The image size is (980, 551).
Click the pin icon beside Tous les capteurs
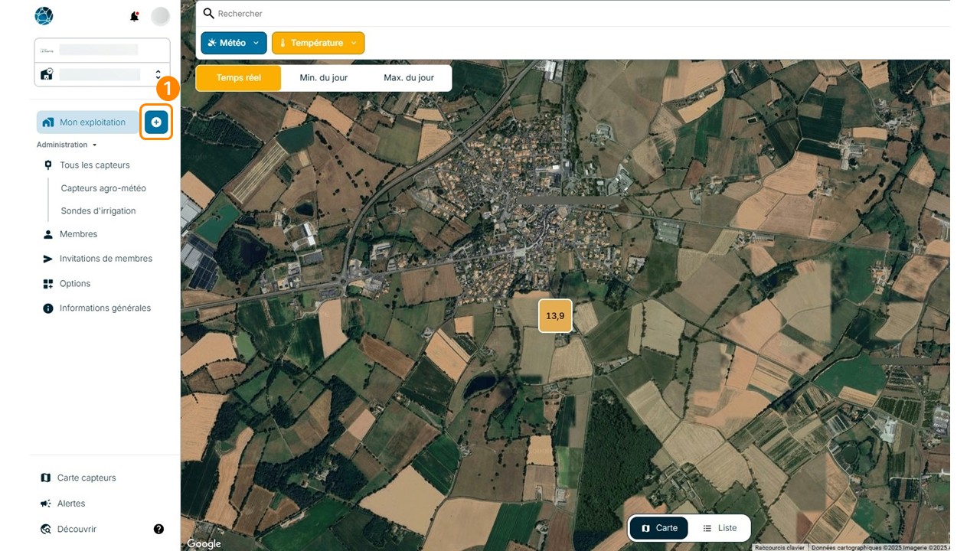pyautogui.click(x=48, y=165)
